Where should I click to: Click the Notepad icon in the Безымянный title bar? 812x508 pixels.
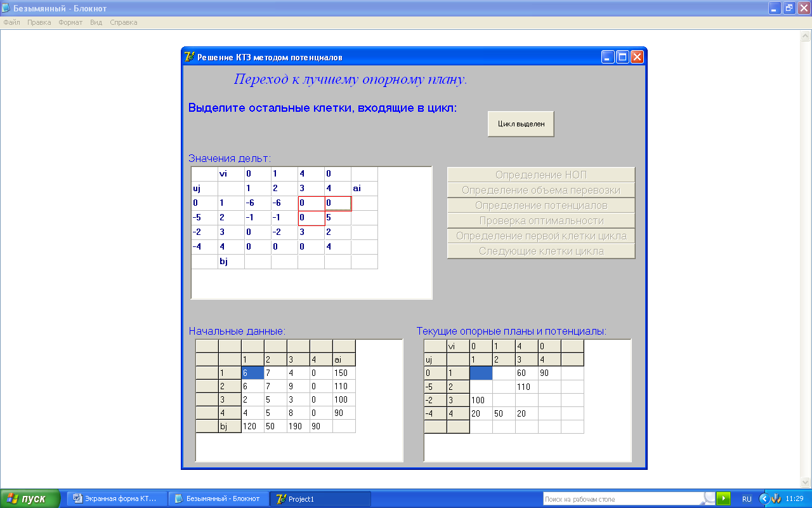tap(7, 8)
